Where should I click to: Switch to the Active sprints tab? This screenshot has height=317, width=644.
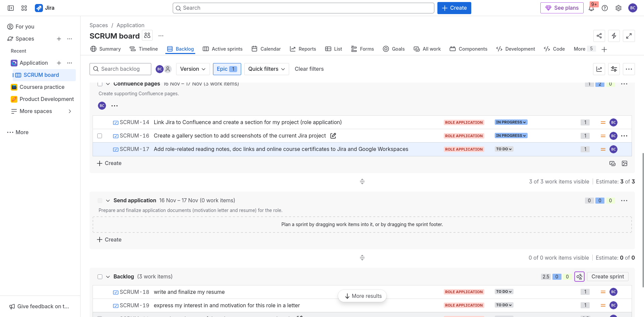point(223,49)
